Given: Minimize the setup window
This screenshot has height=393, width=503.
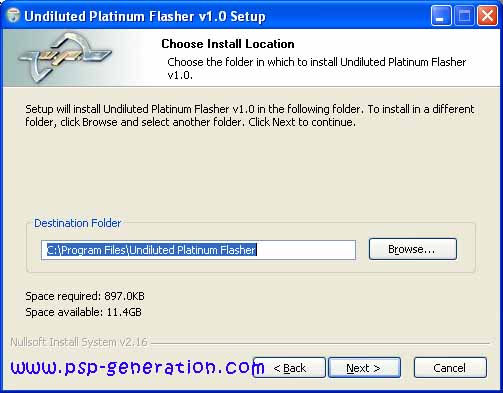Looking at the screenshot, I should pos(441,15).
